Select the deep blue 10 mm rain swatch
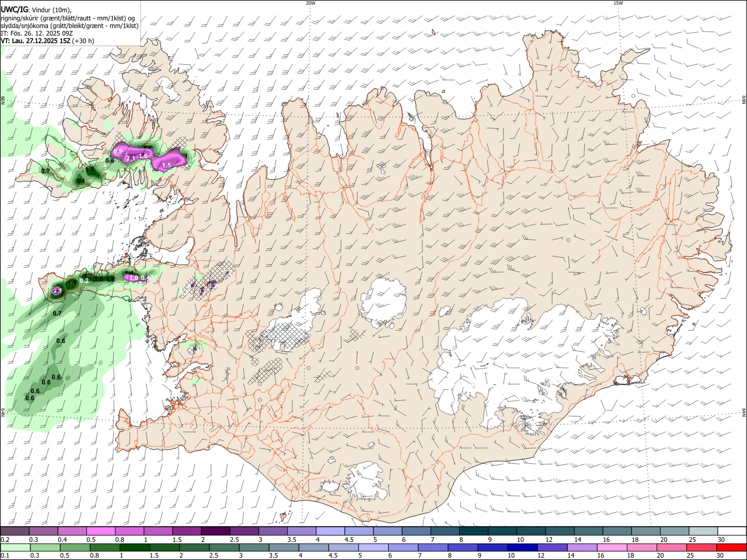 (522, 547)
